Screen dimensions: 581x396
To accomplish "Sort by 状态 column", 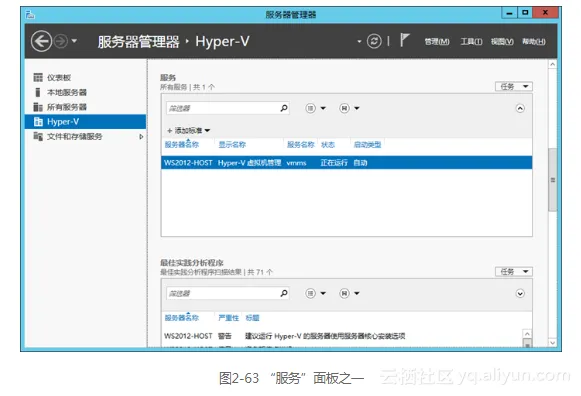I will (x=328, y=144).
